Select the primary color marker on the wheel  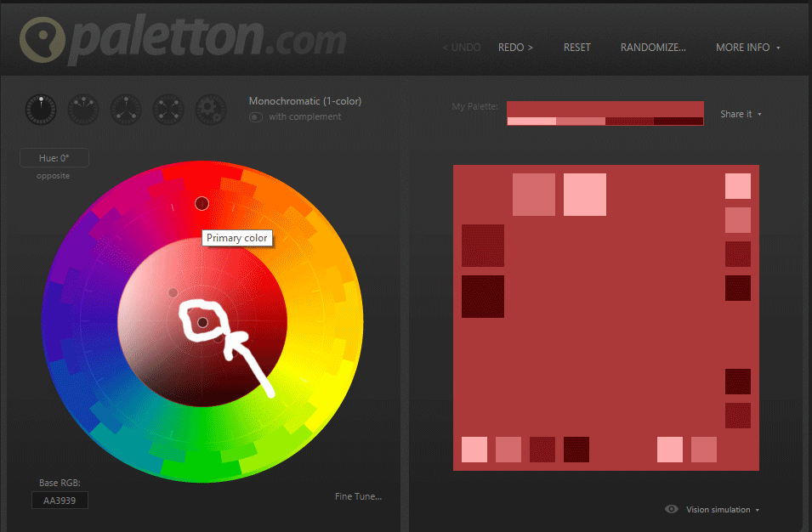click(202, 203)
